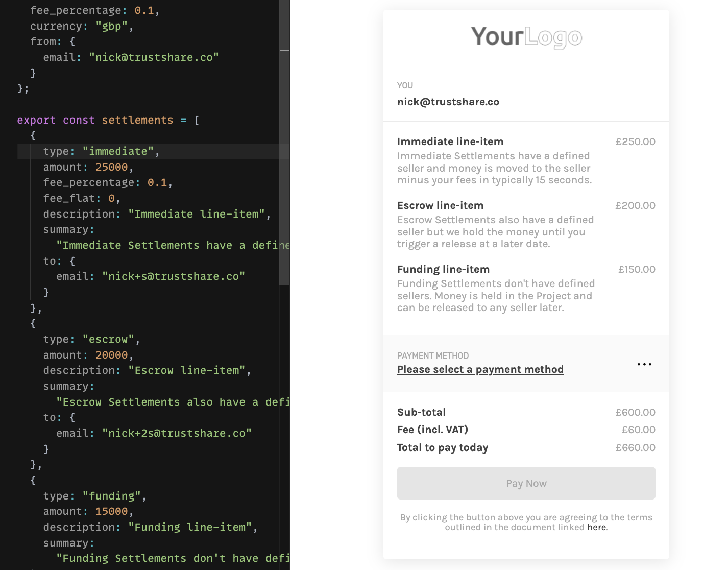Click the description: "Escrow line-item" code line
Image resolution: width=728 pixels, height=570 pixels.
(147, 370)
